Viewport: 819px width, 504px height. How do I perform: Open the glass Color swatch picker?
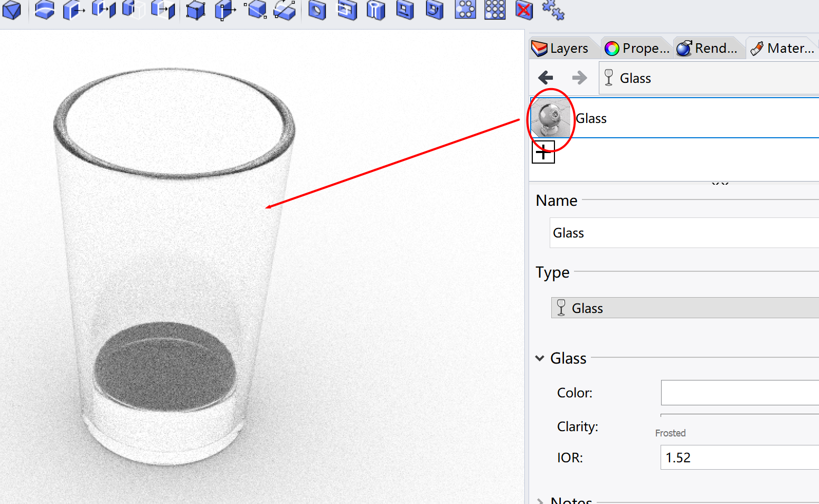[x=740, y=393]
